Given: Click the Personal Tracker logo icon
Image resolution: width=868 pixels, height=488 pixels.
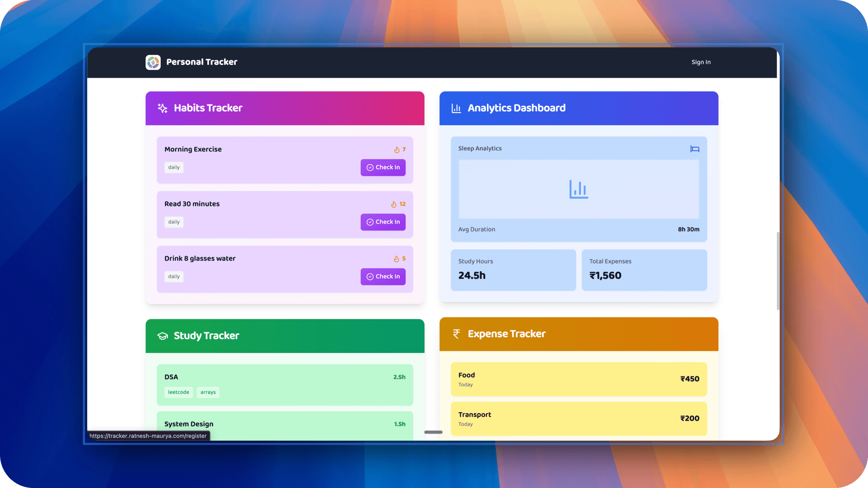Looking at the screenshot, I should pyautogui.click(x=153, y=62).
